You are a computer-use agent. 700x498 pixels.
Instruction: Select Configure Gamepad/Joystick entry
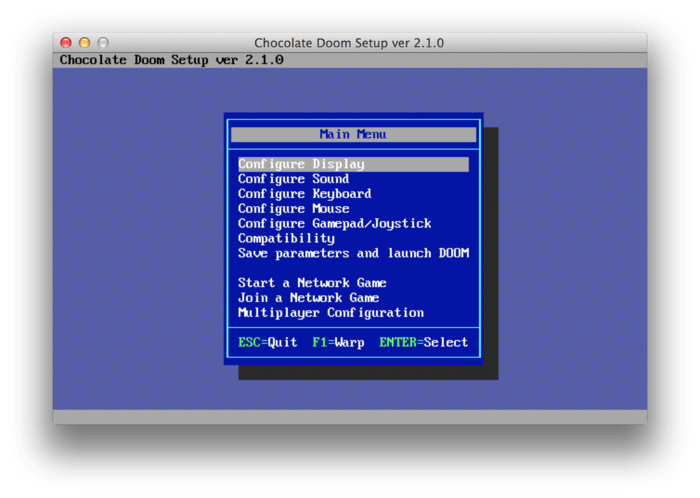coord(334,224)
